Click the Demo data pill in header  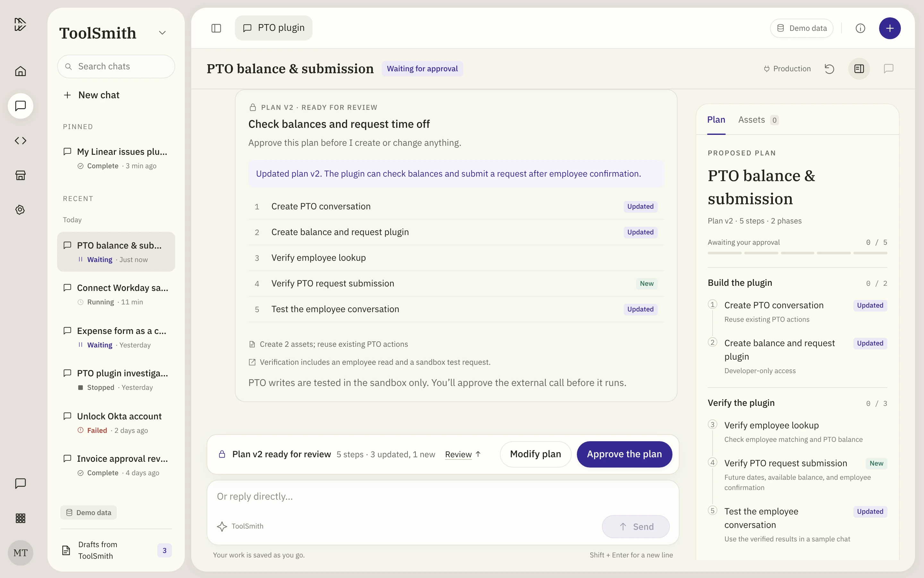pyautogui.click(x=801, y=28)
